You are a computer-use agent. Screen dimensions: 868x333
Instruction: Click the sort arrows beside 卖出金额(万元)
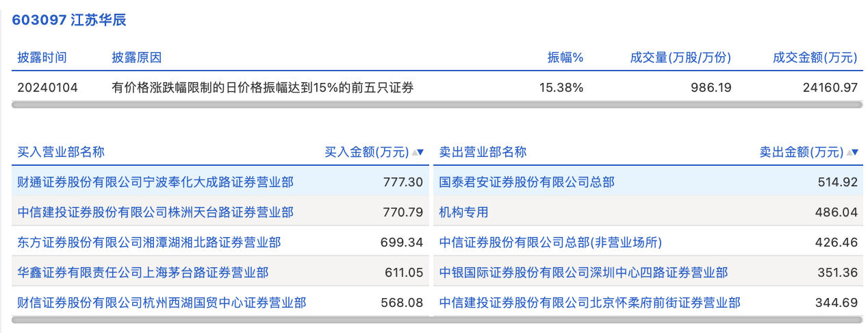(852, 152)
